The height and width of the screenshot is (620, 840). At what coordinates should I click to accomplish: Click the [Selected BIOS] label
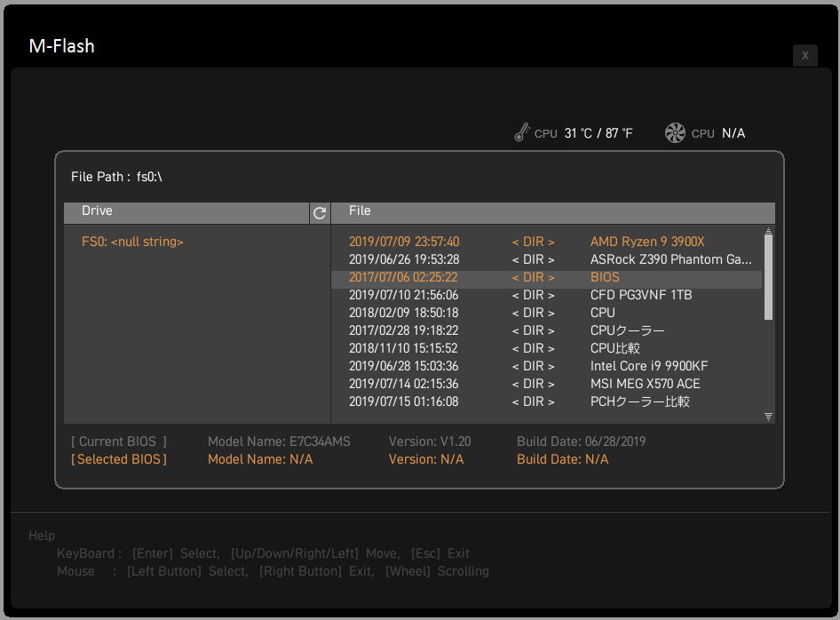pyautogui.click(x=119, y=459)
